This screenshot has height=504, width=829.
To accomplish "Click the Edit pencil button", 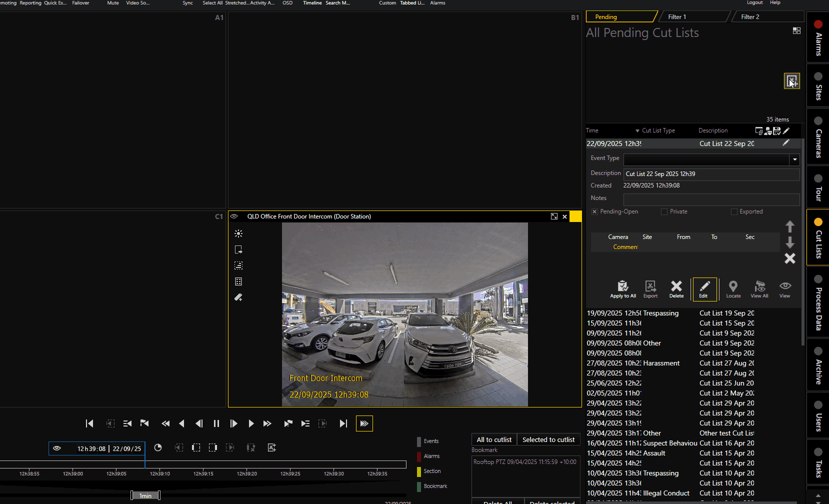I will 704,289.
